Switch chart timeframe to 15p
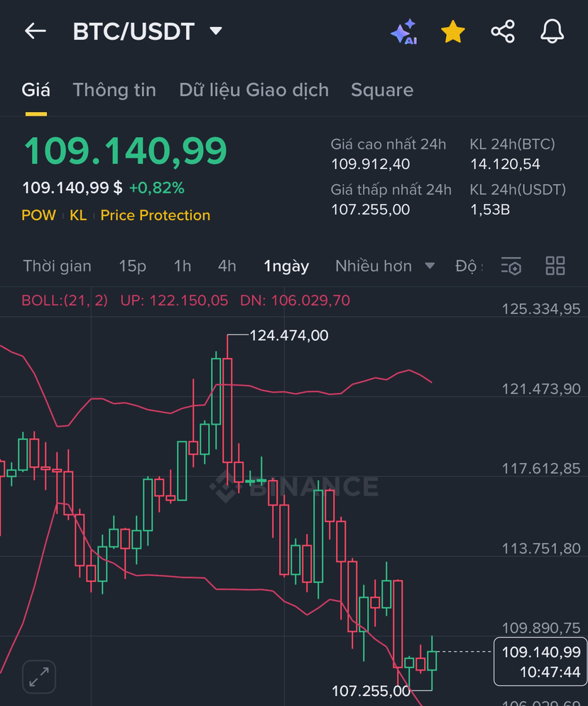This screenshot has height=706, width=588. pyautogui.click(x=132, y=266)
